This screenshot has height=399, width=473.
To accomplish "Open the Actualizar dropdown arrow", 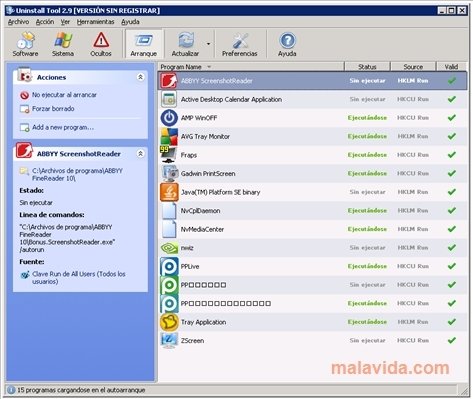I will click(x=208, y=44).
